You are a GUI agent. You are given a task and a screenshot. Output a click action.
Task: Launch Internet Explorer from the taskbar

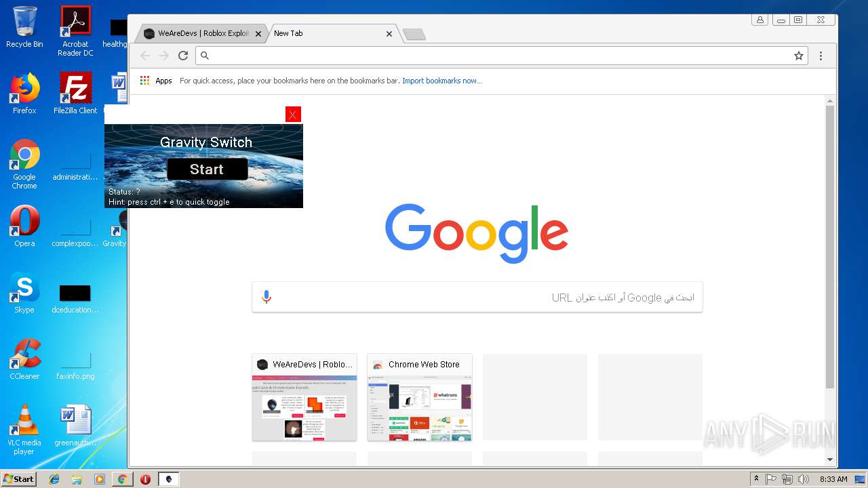[54, 479]
